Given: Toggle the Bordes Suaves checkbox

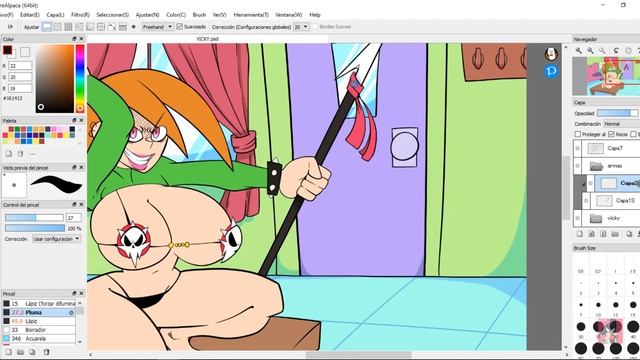Looking at the screenshot, I should [x=315, y=27].
